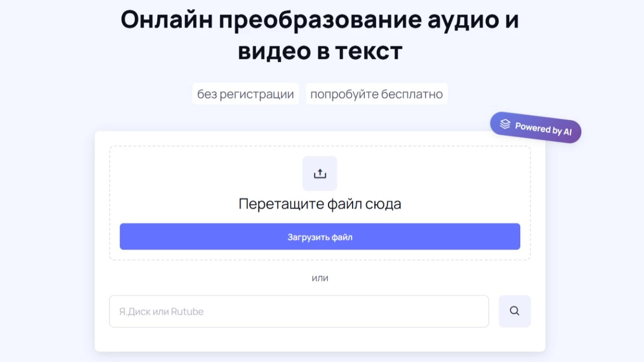644x362 pixels.
Task: Click the magnifier search icon next to the link field
Action: tap(514, 311)
